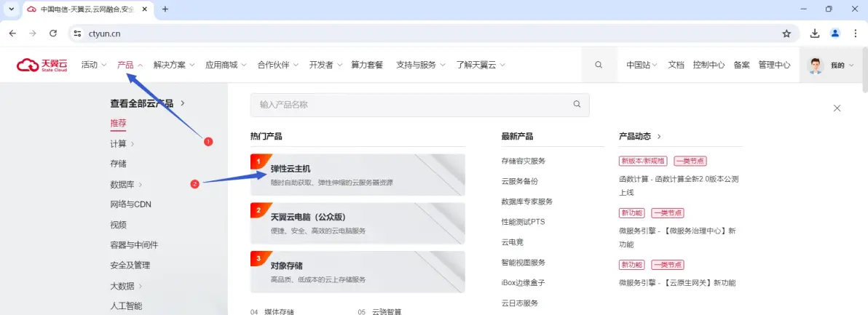Open 微服务引擎【云原生网关】新功能 news item
Screen dimensions: 868x315
coord(677,283)
